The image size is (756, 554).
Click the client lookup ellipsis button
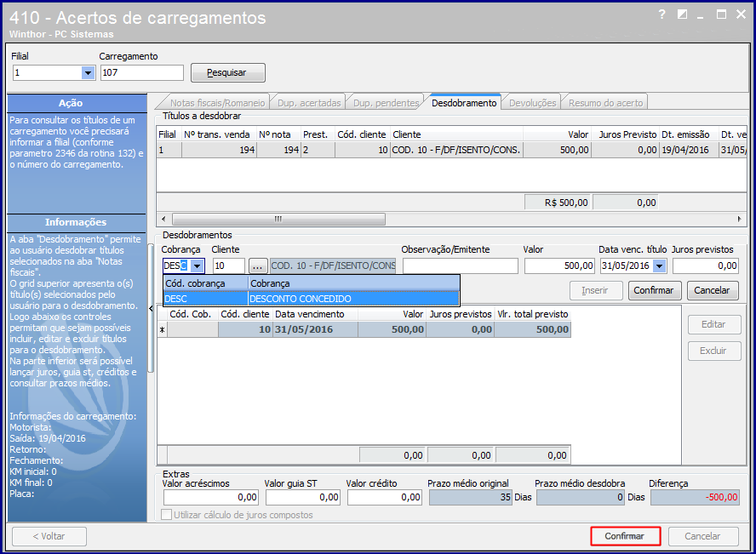(x=257, y=266)
